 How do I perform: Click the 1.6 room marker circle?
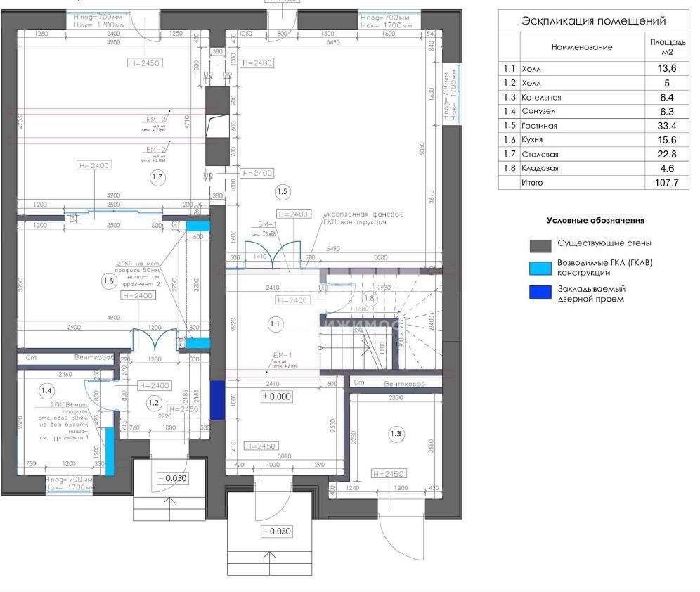108,280
